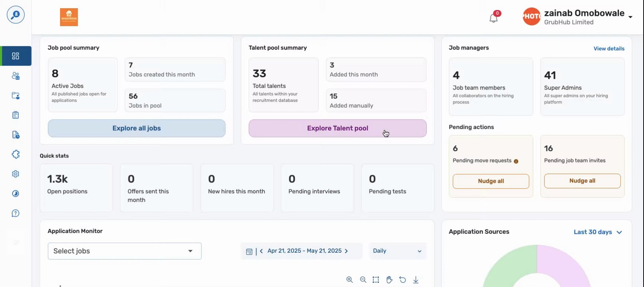Screen dimensions: 644x287
Task: Open the View details link
Action: 609,49
